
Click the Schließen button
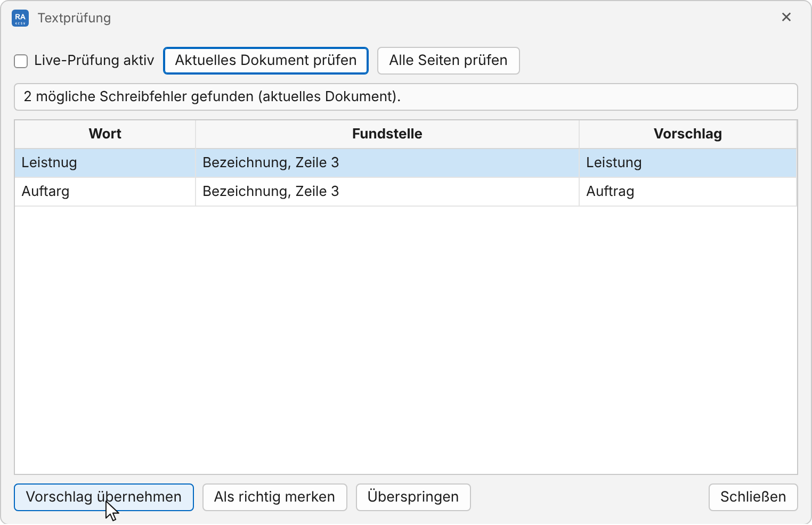pyautogui.click(x=753, y=497)
